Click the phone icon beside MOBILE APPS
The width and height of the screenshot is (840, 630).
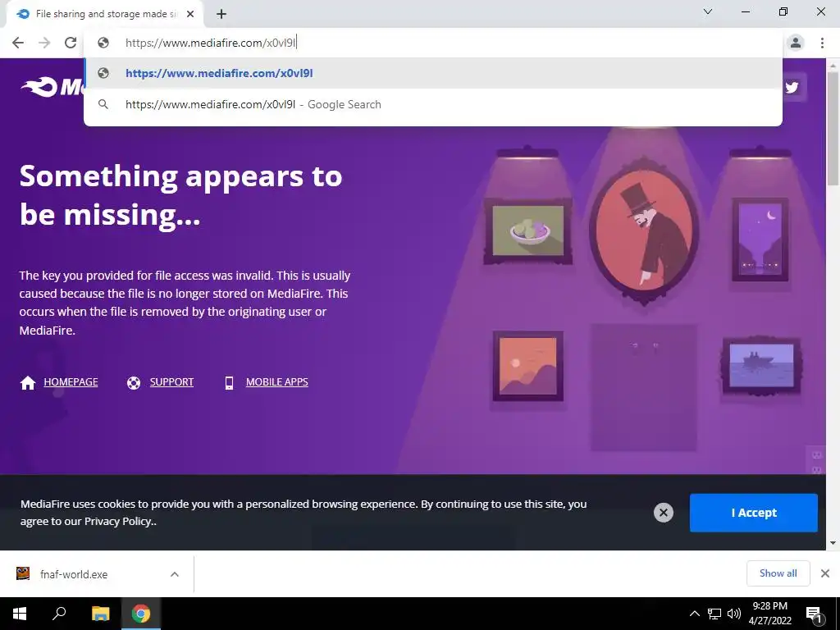tap(229, 382)
